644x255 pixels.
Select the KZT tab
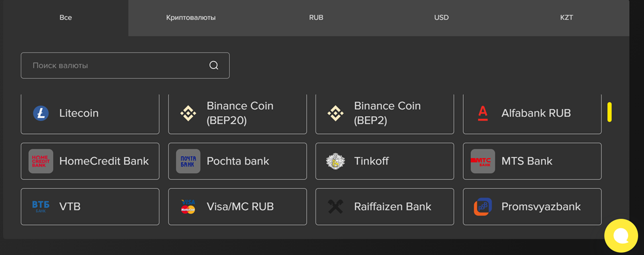pos(567,18)
